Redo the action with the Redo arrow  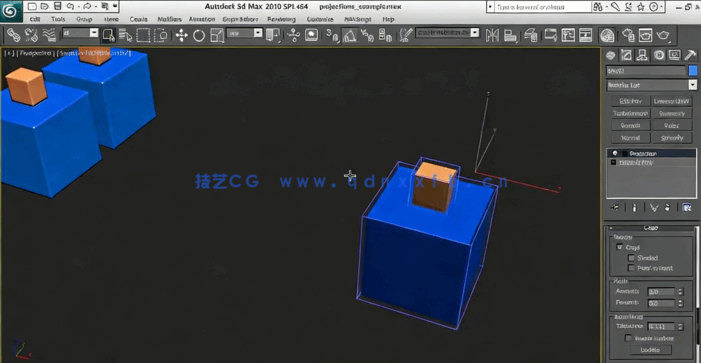coord(87,6)
